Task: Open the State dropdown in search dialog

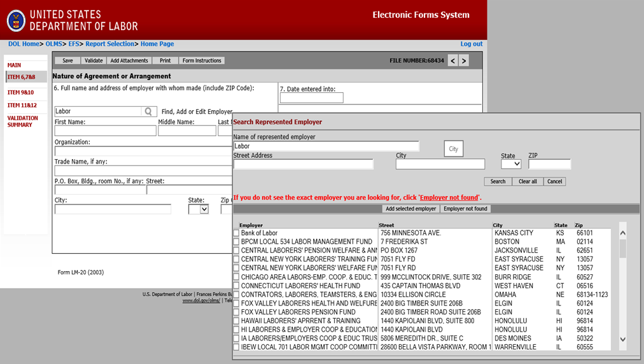Action: coord(511,164)
